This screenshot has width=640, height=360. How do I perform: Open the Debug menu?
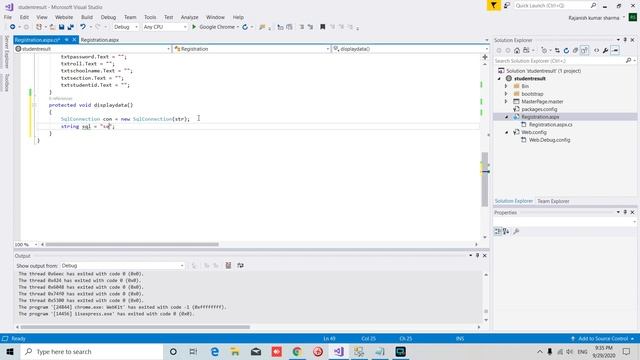point(108,17)
